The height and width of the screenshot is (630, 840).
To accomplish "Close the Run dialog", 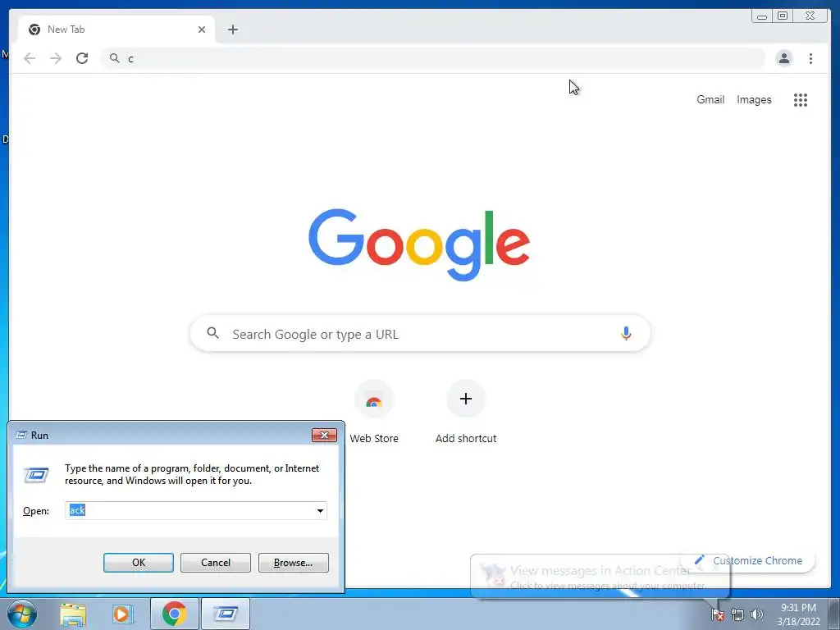I will click(x=324, y=435).
